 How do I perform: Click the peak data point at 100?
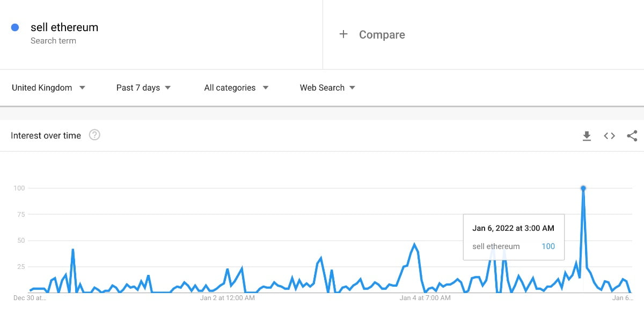(x=583, y=188)
